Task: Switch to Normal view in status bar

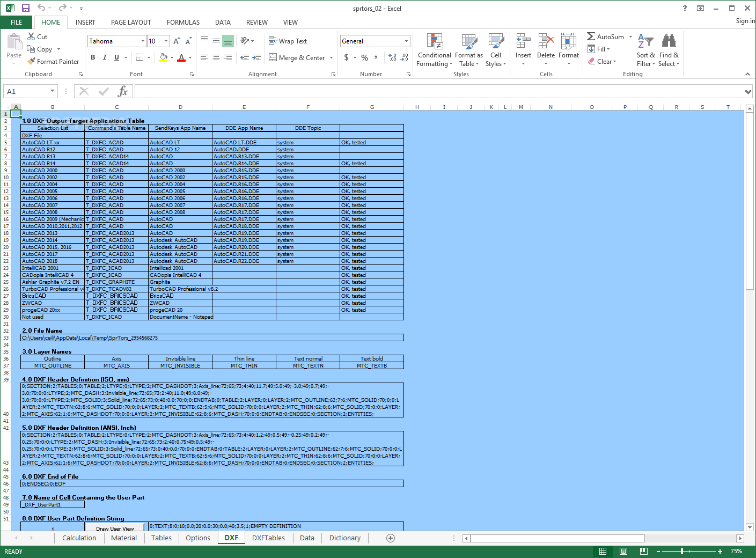Action: click(x=603, y=551)
